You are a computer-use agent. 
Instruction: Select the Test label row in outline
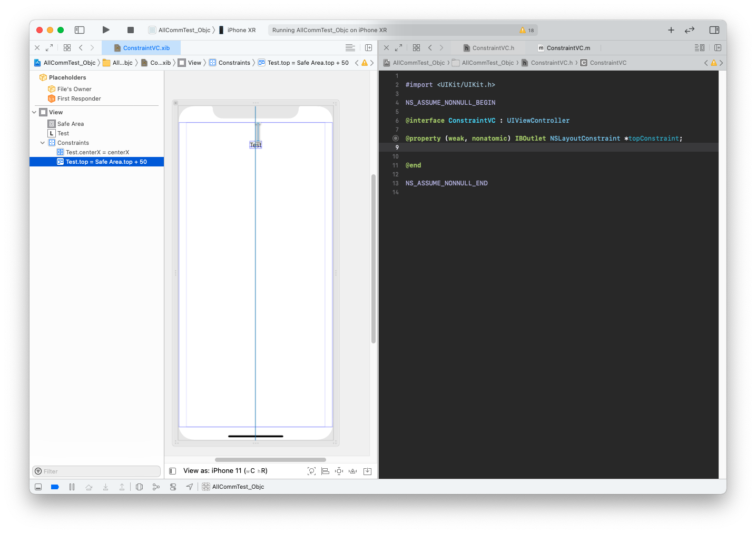(58, 133)
